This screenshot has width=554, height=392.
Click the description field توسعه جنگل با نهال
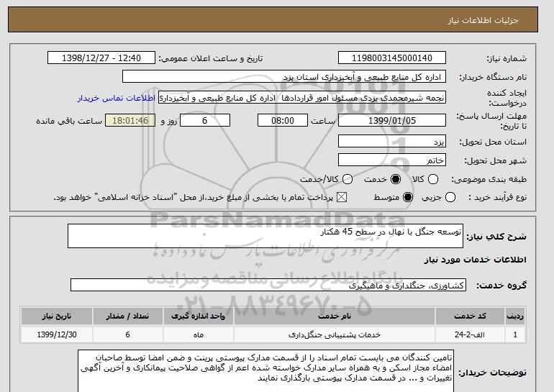(265, 236)
